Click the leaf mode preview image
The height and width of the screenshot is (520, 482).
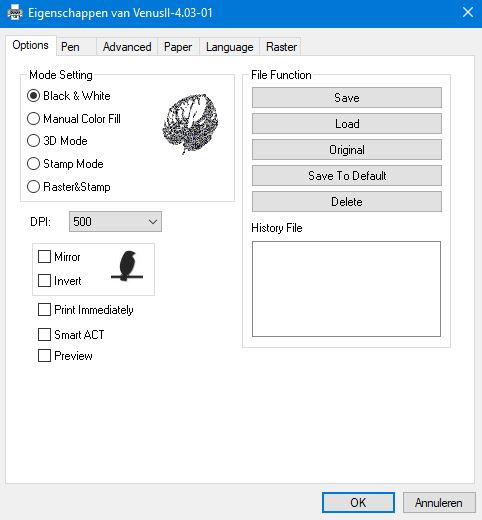coord(190,124)
